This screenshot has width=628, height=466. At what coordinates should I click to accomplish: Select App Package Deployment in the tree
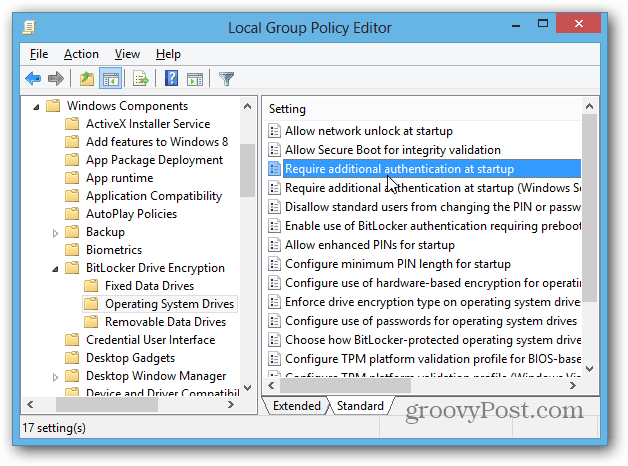154,160
